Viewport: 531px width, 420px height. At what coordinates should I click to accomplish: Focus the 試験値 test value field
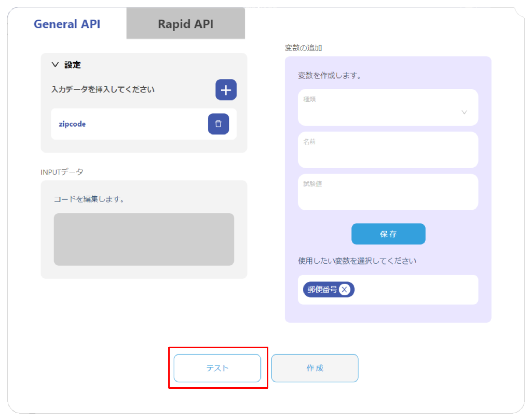[x=388, y=192]
